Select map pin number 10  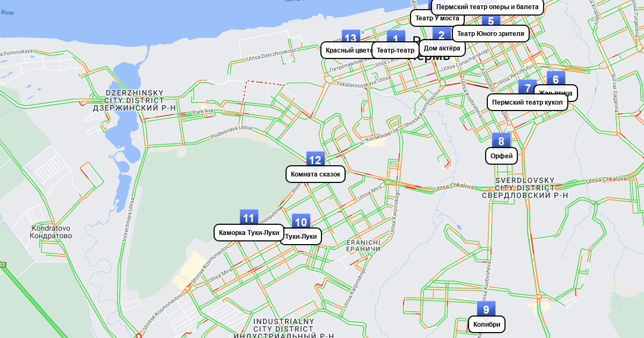click(301, 222)
